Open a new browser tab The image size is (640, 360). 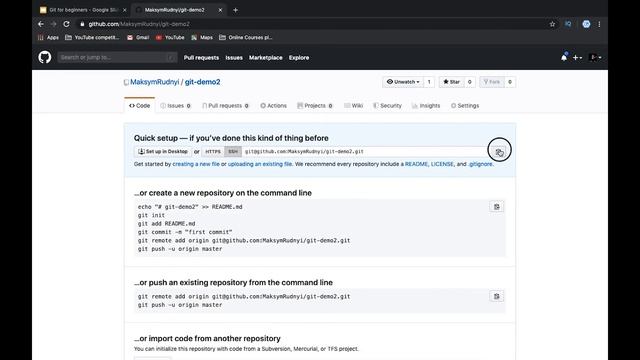pos(236,10)
